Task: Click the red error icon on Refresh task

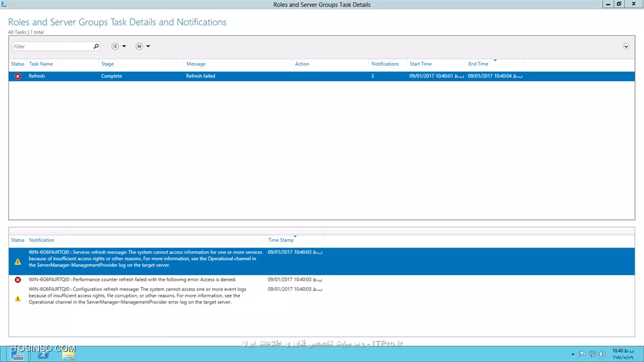Action: [x=18, y=76]
